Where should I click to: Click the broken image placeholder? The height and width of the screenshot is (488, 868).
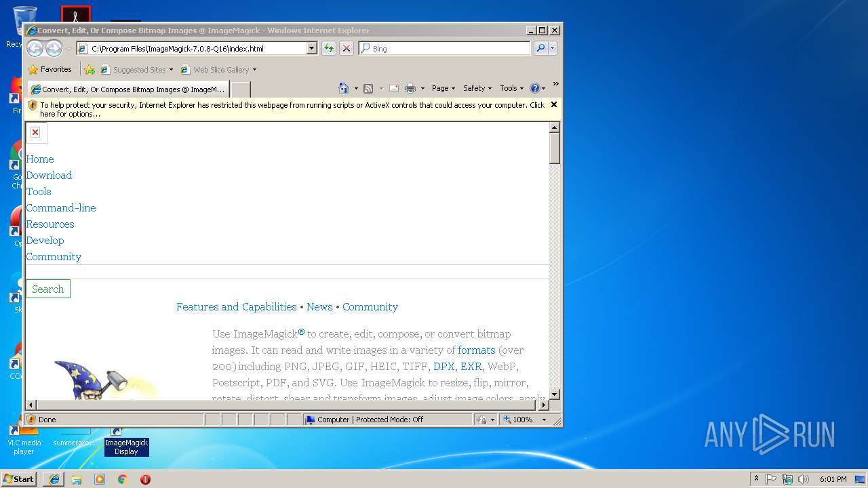[35, 132]
